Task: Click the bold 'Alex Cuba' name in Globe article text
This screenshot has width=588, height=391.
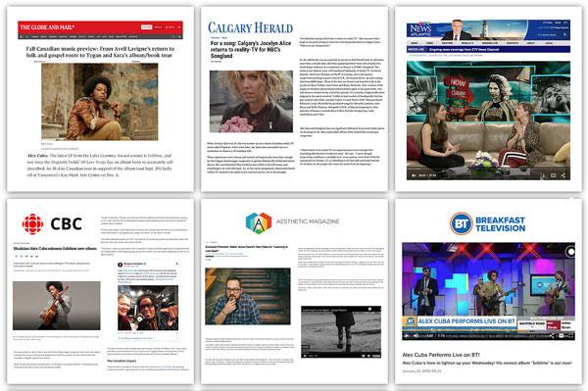Action: (x=37, y=155)
